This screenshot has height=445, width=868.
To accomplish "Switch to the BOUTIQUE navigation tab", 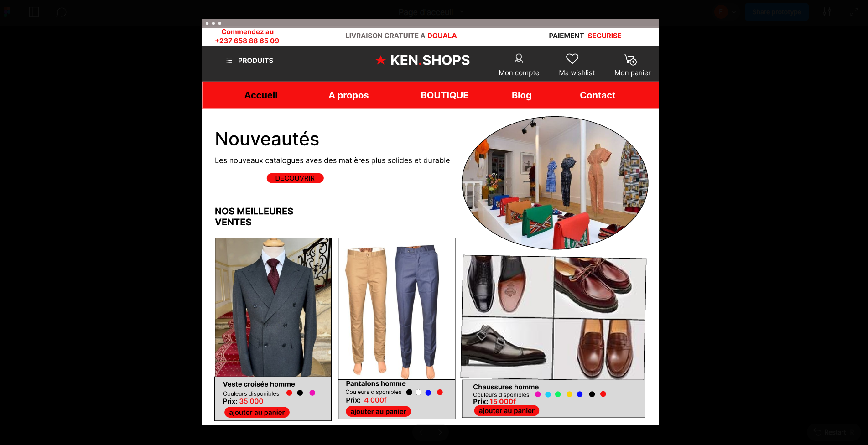I will pyautogui.click(x=444, y=95).
